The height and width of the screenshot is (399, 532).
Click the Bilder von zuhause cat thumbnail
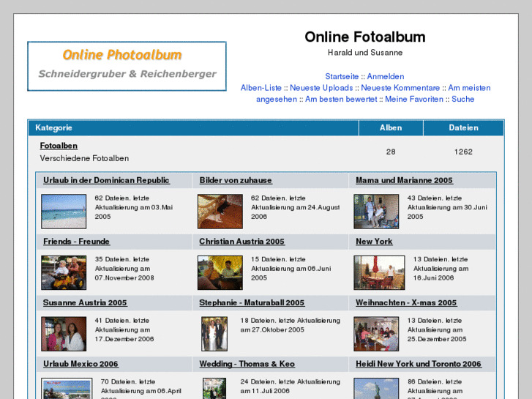tap(220, 212)
